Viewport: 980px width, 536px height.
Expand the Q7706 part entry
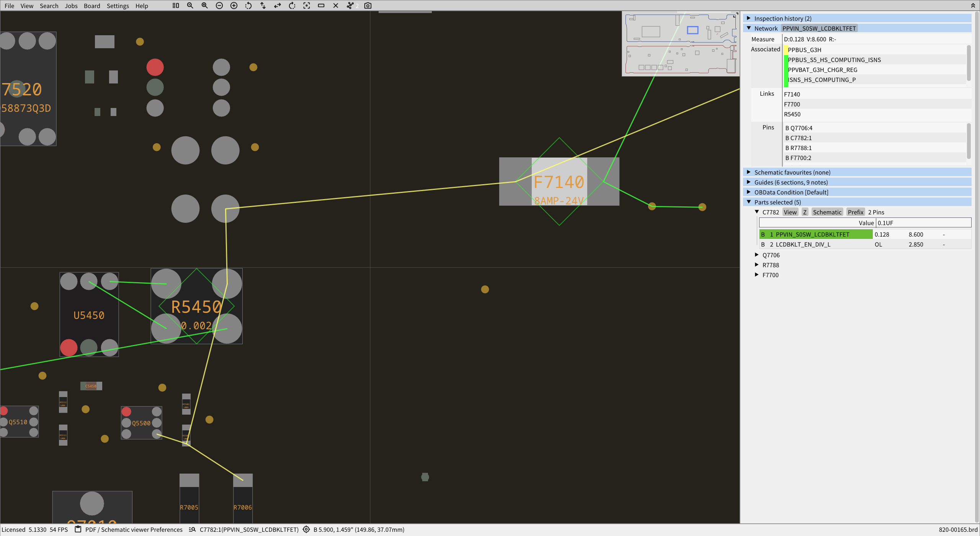click(x=757, y=255)
